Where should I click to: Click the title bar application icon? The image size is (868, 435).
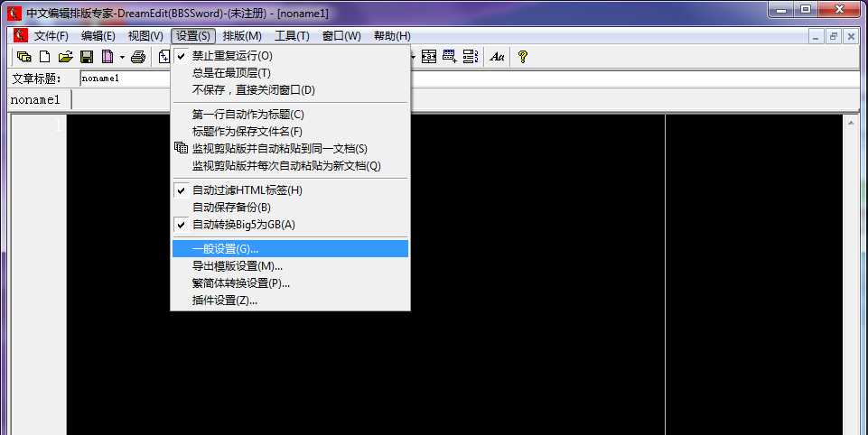[15, 14]
